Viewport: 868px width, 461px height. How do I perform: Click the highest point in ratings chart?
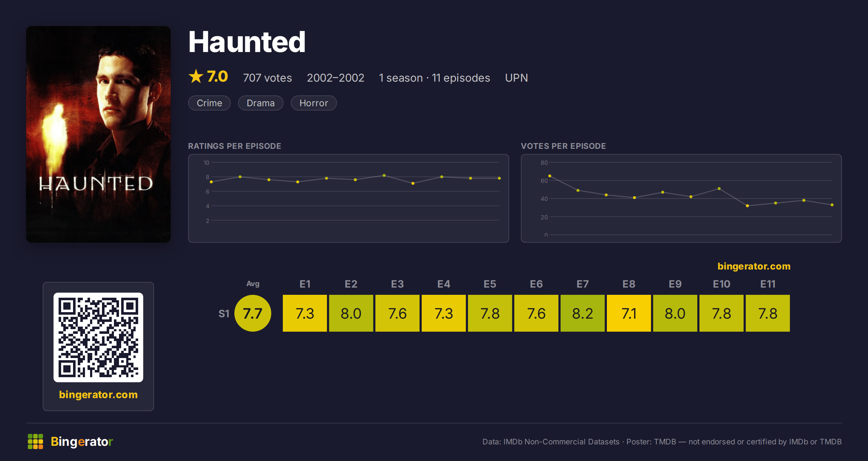point(384,176)
